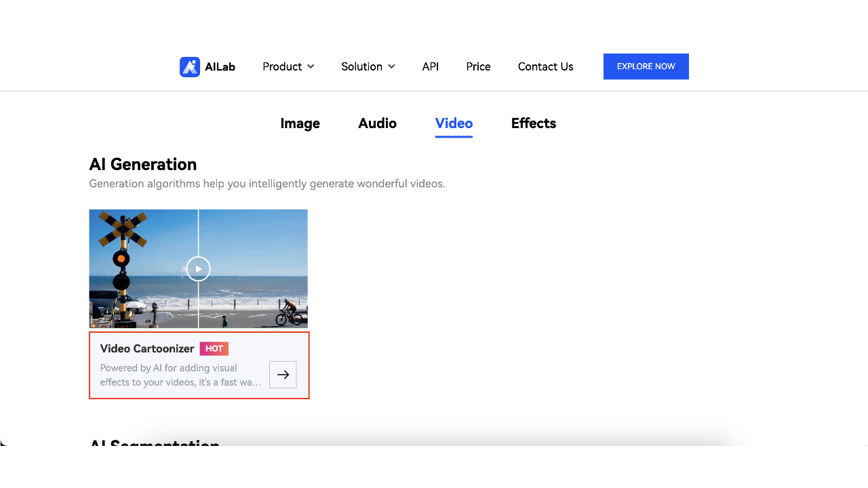Switch to the Audio tab
The image size is (868, 488).
(x=377, y=123)
